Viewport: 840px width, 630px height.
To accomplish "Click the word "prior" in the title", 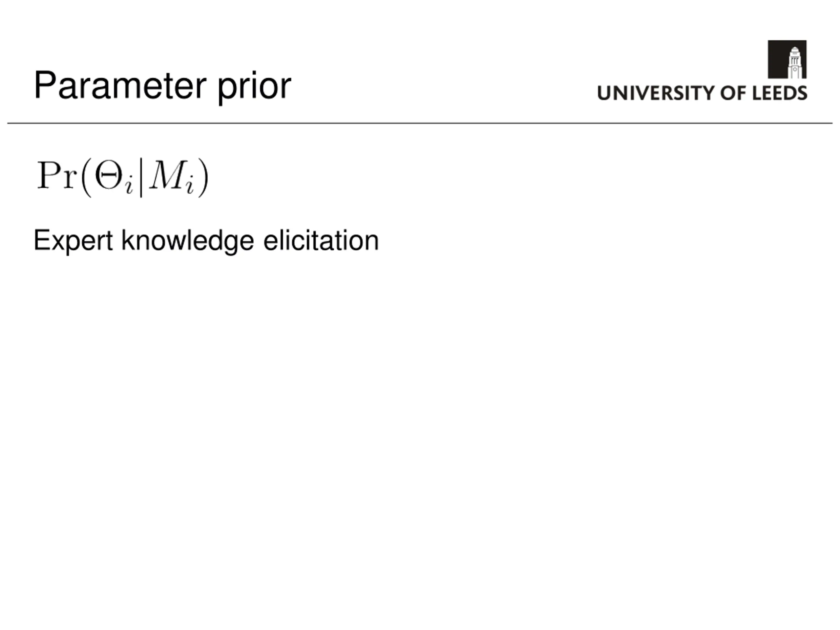I will point(254,87).
